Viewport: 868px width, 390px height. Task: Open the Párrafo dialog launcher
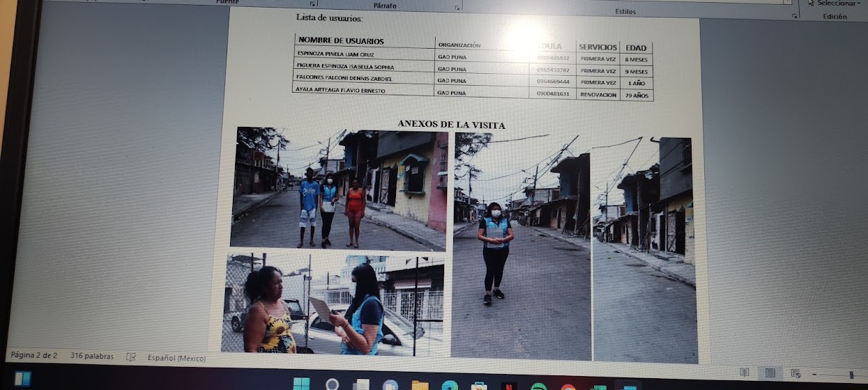coord(457,7)
